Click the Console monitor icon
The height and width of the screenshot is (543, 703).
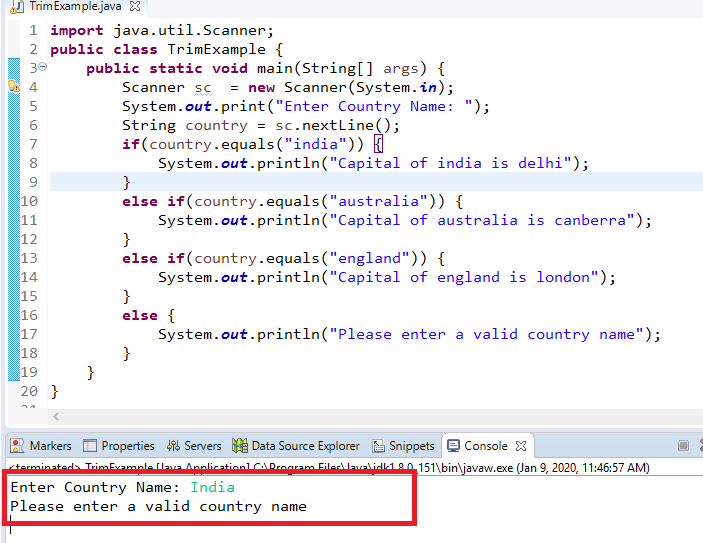click(x=453, y=446)
